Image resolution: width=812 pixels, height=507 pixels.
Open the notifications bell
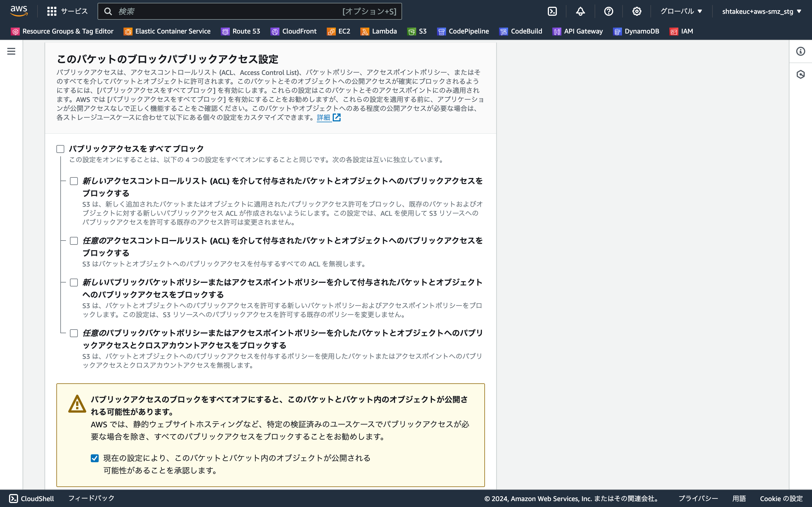pos(580,11)
